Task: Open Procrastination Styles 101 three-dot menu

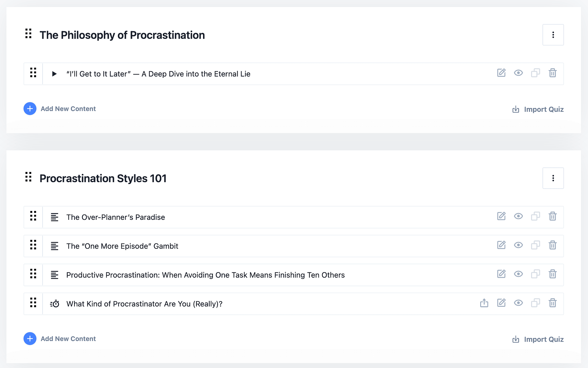Action: 553,178
